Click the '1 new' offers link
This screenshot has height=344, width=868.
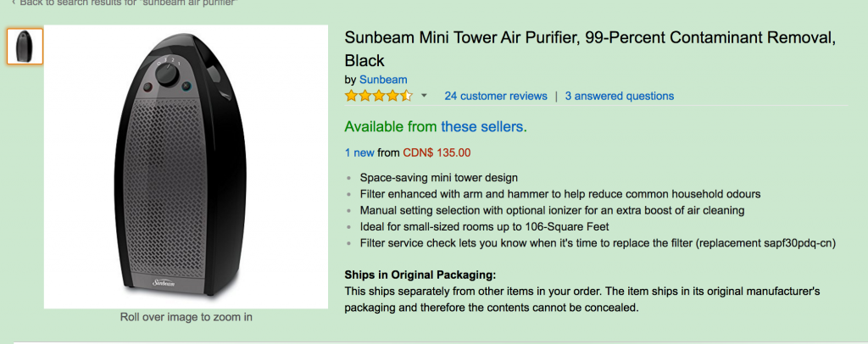(x=359, y=153)
